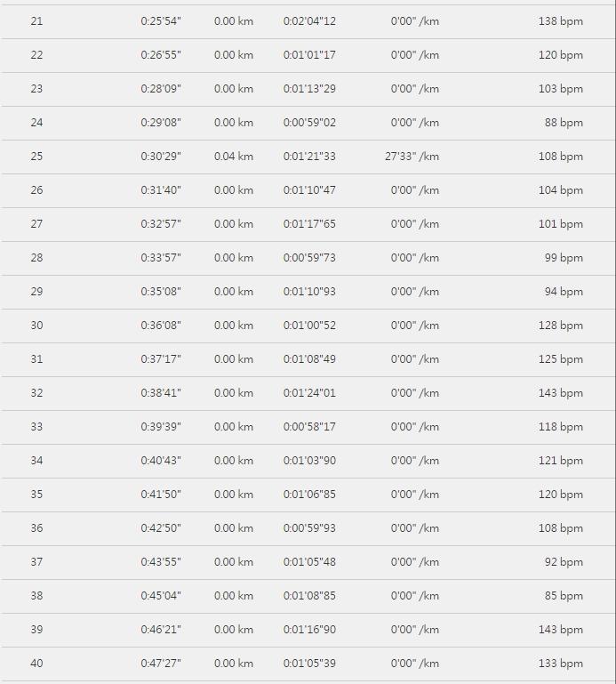Click the 0:32'57" elapsed time cell
The height and width of the screenshot is (684, 616).
(x=161, y=223)
